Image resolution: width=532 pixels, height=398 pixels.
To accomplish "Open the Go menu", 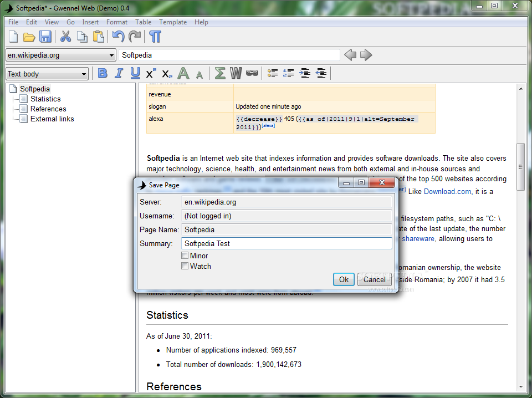I will coord(70,22).
